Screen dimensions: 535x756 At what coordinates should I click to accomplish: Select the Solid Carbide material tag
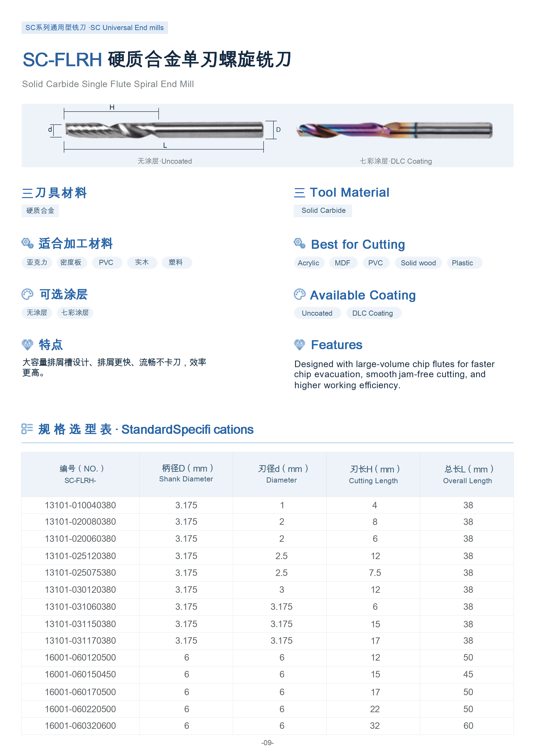pos(323,211)
